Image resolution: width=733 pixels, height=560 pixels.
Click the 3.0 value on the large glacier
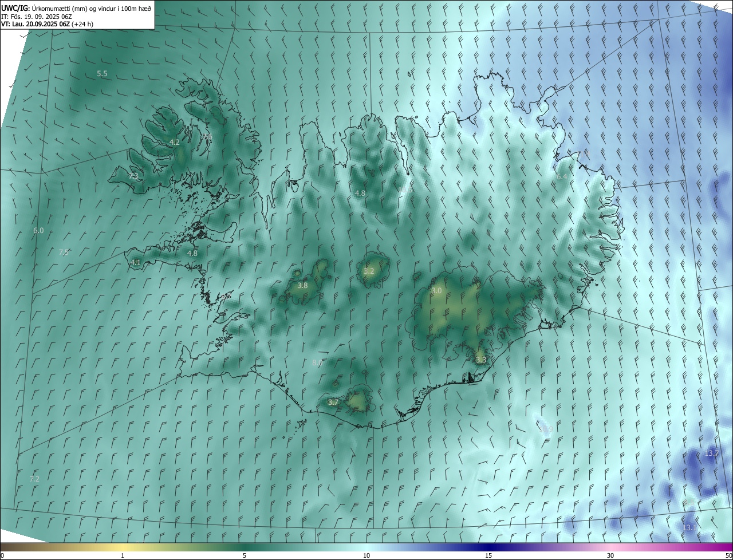tap(436, 291)
